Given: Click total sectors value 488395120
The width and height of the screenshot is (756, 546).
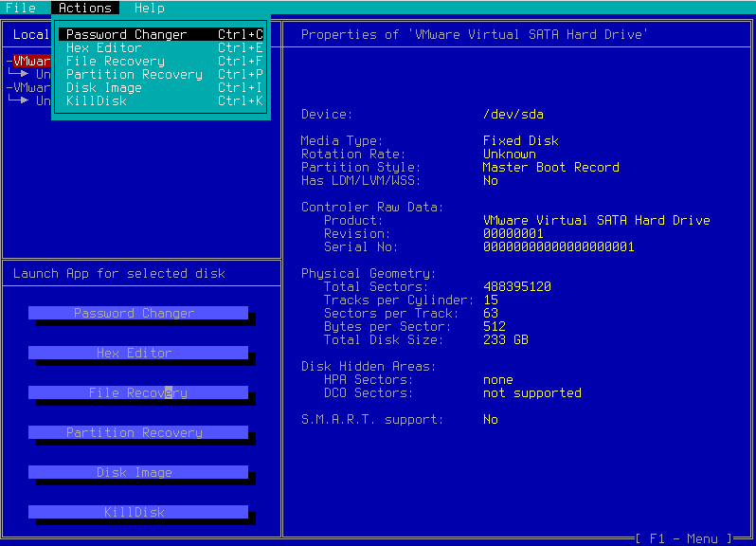Looking at the screenshot, I should pos(517,286).
